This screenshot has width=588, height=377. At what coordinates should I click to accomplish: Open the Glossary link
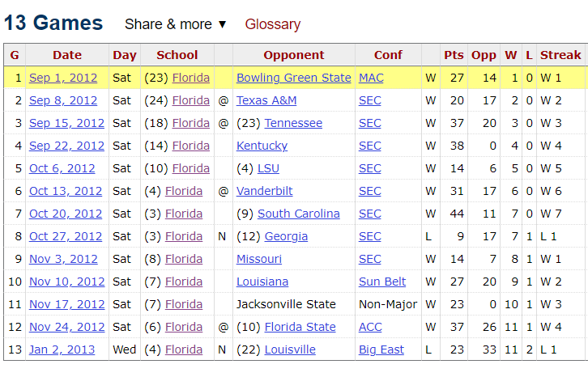[x=273, y=24]
